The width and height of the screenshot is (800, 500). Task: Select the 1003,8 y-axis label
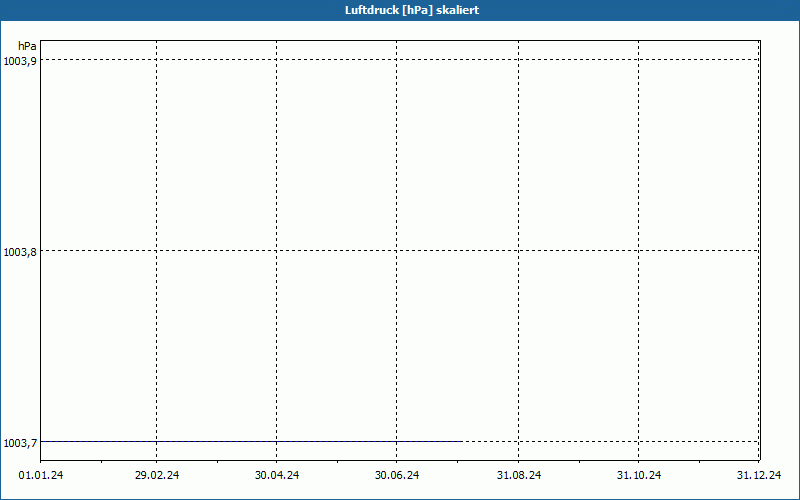21,252
